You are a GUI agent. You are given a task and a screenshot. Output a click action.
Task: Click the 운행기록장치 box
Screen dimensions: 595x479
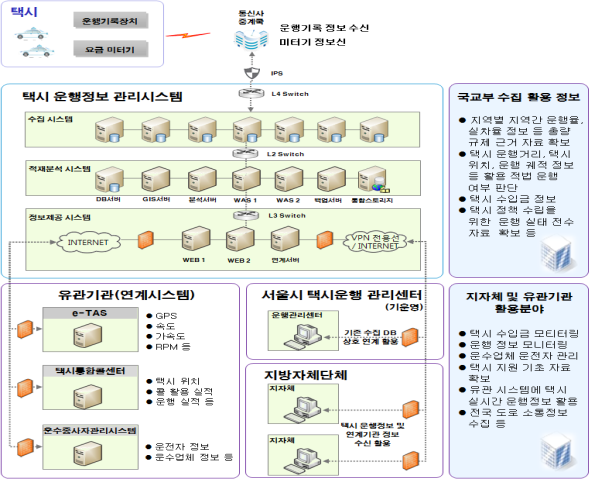(x=110, y=21)
